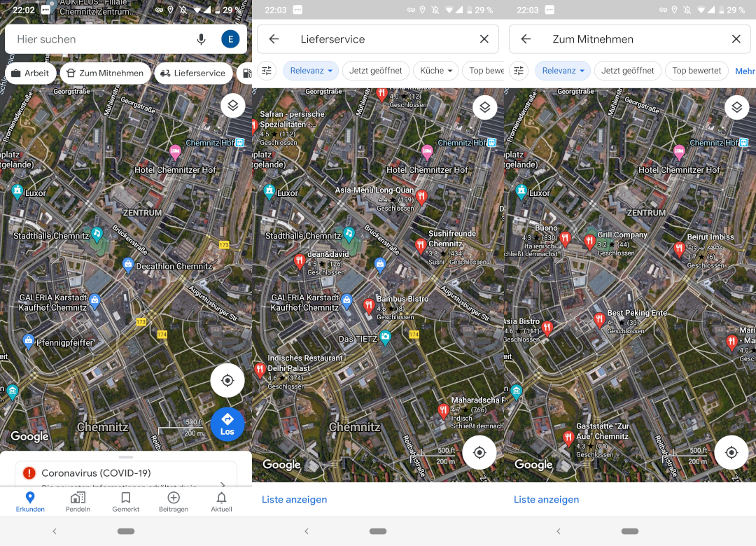Tap the Hier suchen search field
The width and height of the screenshot is (756, 546).
tap(125, 39)
